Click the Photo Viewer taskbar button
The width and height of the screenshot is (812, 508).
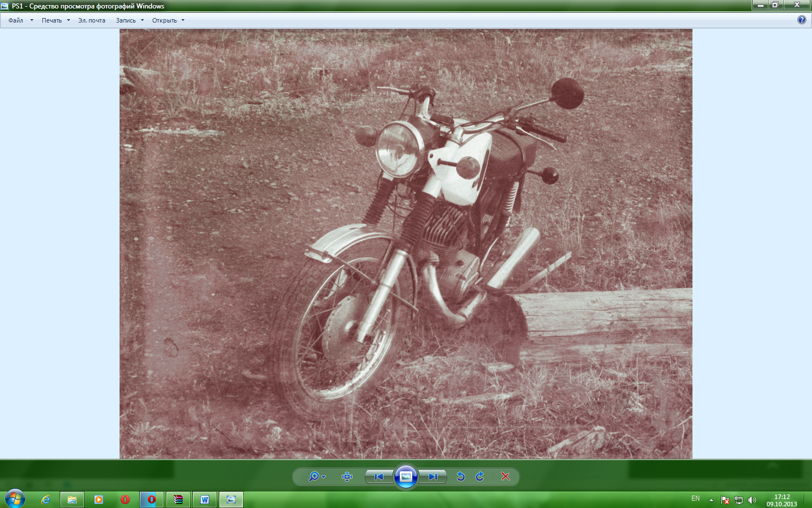[x=231, y=500]
